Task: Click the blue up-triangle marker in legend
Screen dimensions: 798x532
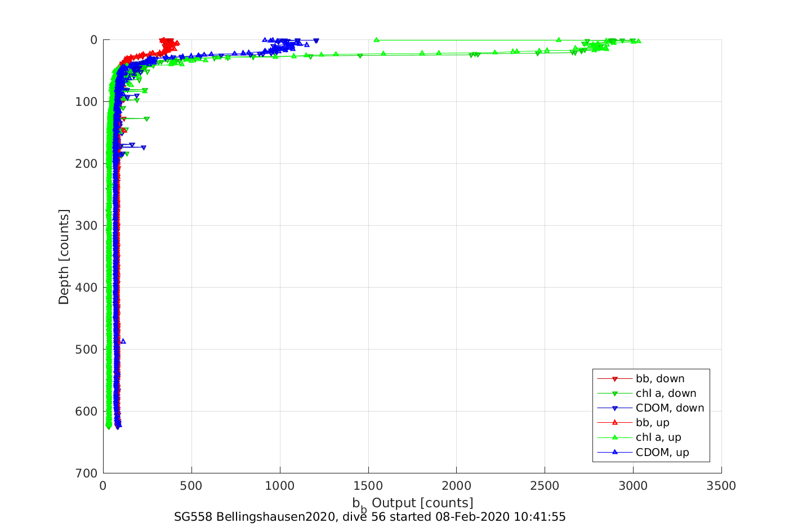Action: (x=615, y=451)
